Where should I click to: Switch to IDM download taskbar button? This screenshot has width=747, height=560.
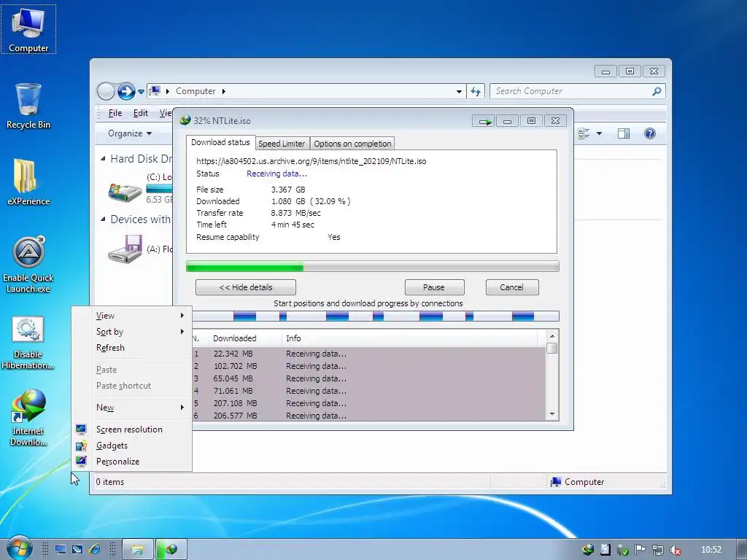click(x=171, y=550)
